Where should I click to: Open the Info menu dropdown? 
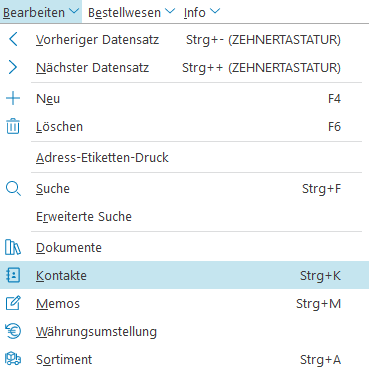click(x=202, y=12)
